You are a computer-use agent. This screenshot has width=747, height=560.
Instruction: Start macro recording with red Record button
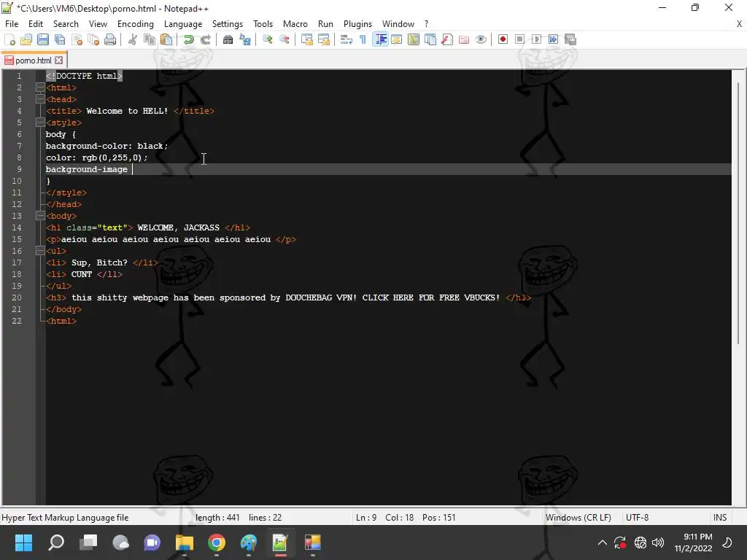coord(503,39)
